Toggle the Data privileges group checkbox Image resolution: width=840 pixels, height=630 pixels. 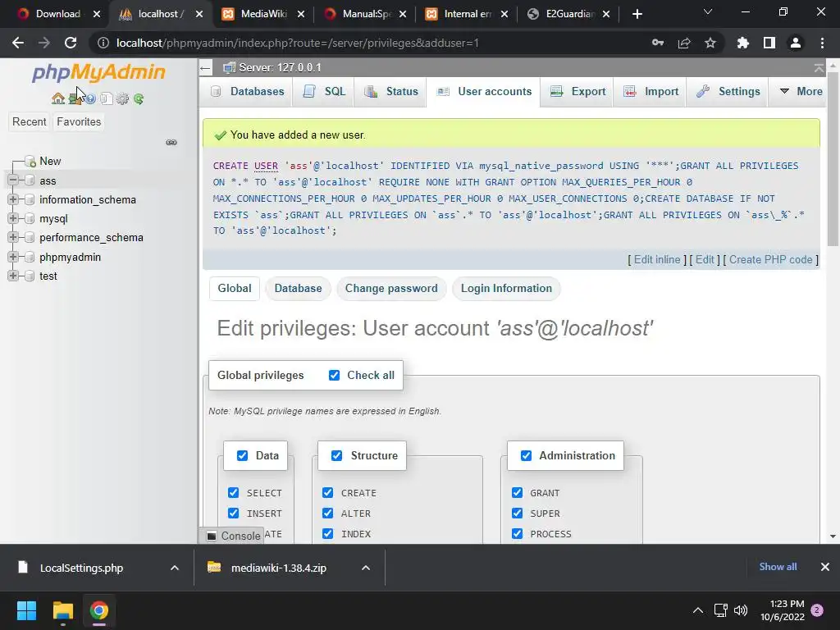(242, 455)
